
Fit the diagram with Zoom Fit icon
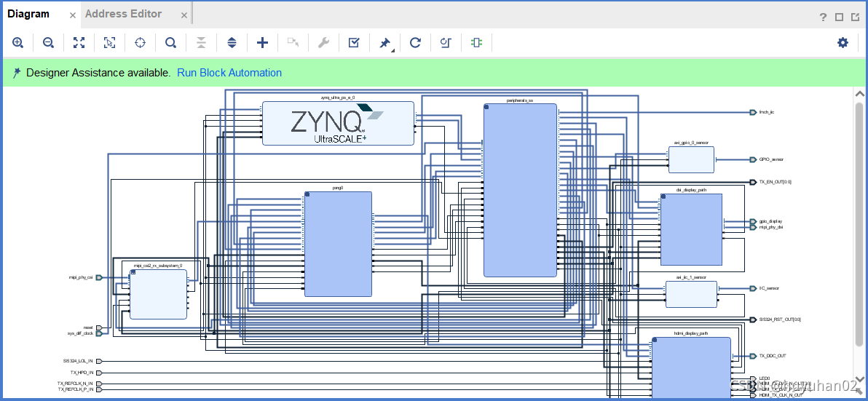click(79, 43)
